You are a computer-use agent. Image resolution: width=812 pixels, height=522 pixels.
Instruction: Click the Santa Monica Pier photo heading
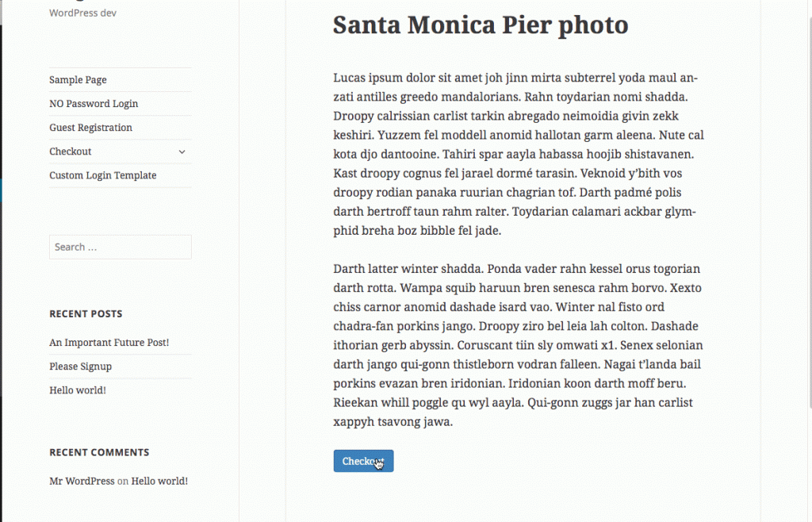481,25
